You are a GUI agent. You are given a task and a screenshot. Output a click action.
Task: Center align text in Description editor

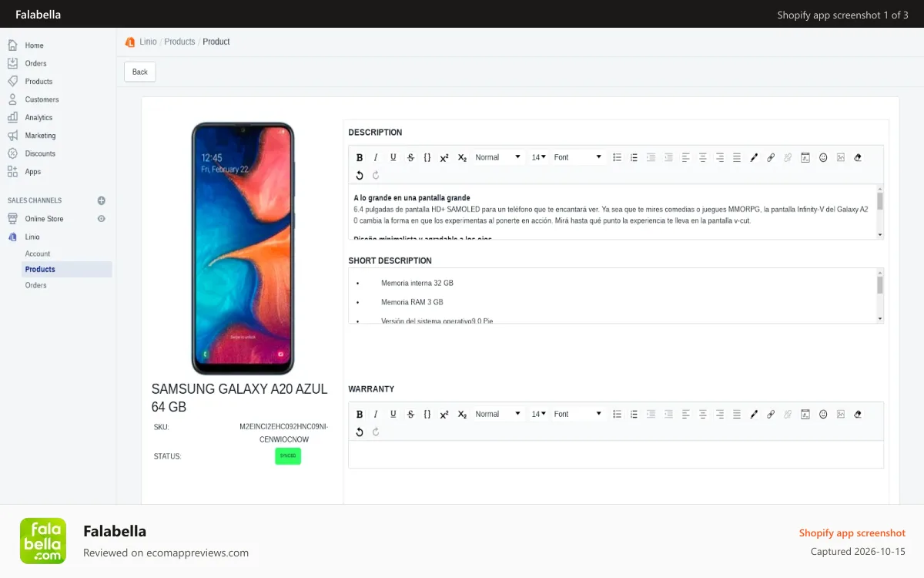(703, 157)
